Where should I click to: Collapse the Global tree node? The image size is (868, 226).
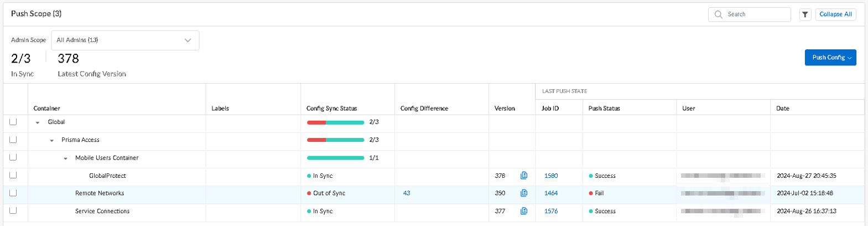(38, 122)
